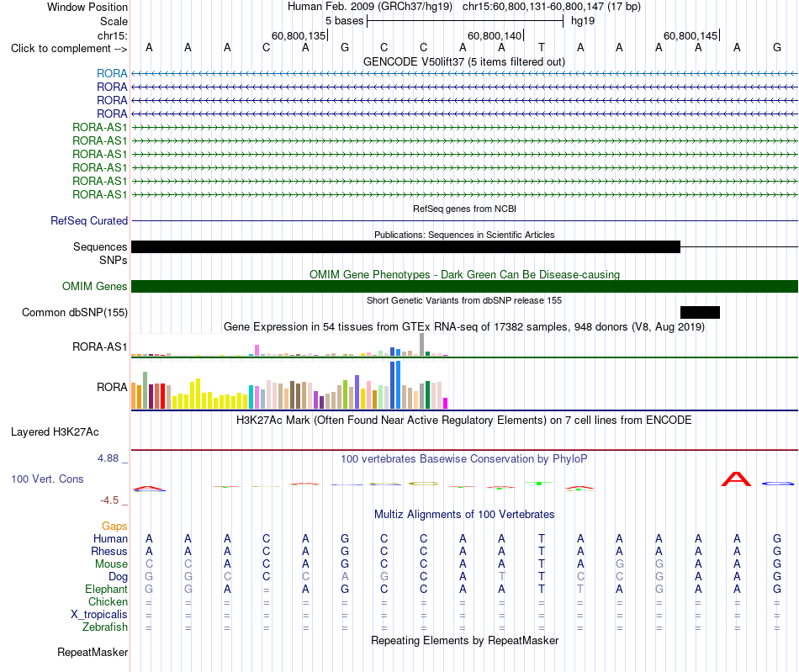The image size is (799, 672).
Task: Click the OMIM Genes track label
Action: pyautogui.click(x=95, y=286)
